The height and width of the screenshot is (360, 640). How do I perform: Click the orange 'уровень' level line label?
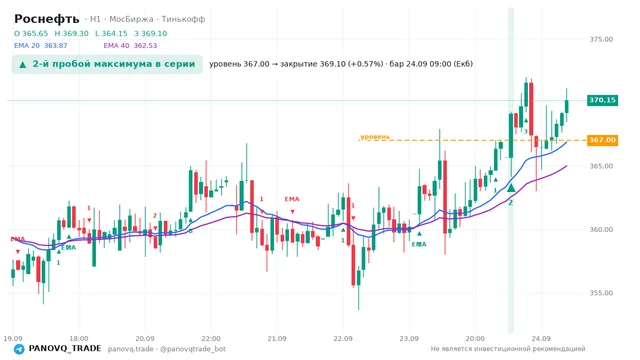pos(375,136)
